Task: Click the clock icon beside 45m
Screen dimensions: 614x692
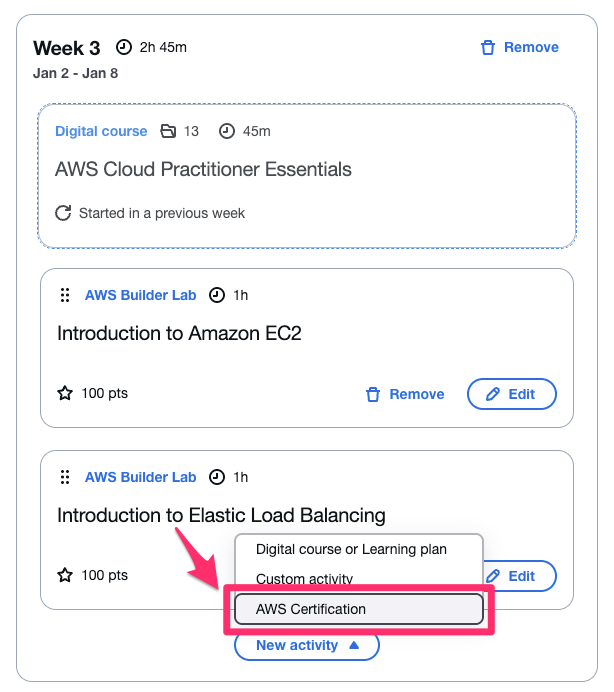Action: point(227,131)
